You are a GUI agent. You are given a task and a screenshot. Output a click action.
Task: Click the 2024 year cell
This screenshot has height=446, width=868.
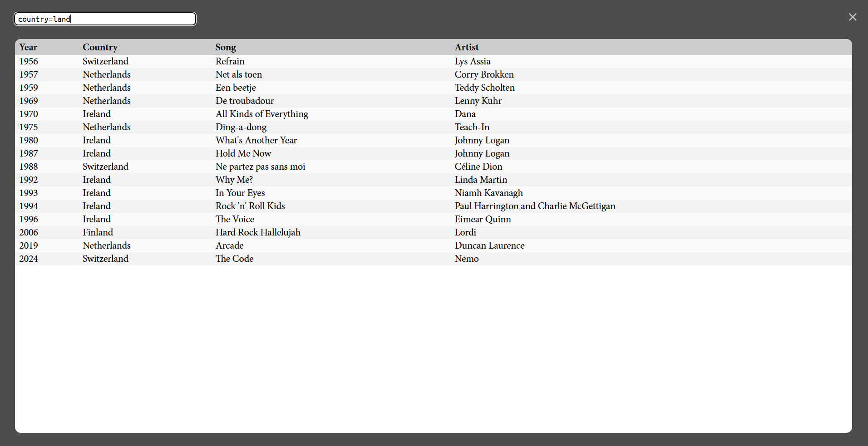(29, 259)
